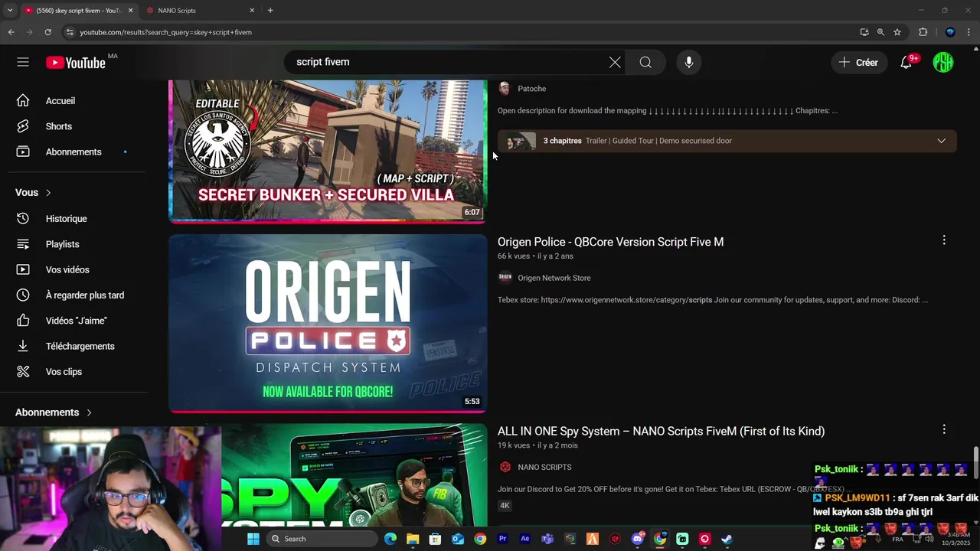Open ALL IN ONE Spy System title
This screenshot has height=551, width=980.
coord(661,432)
